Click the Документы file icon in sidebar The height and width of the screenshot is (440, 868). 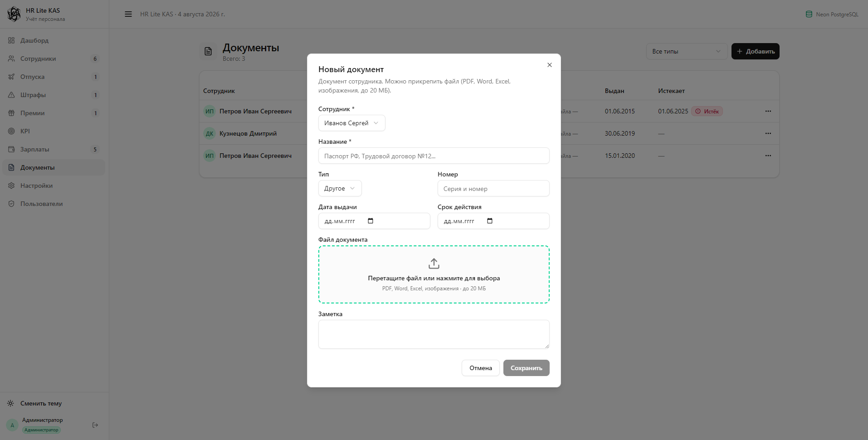pos(11,167)
